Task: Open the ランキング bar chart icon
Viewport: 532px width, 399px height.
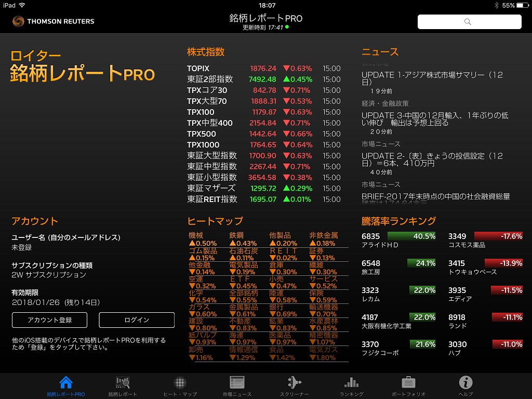Action: click(351, 383)
